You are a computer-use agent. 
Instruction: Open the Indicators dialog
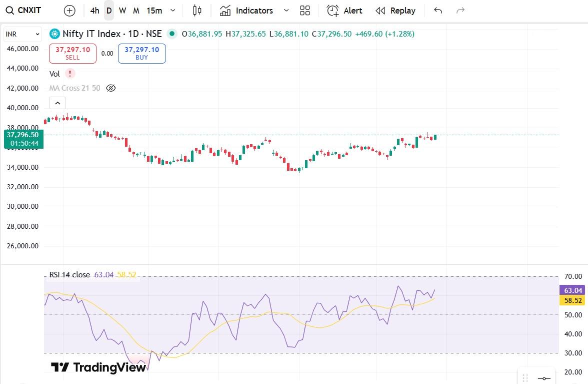246,11
